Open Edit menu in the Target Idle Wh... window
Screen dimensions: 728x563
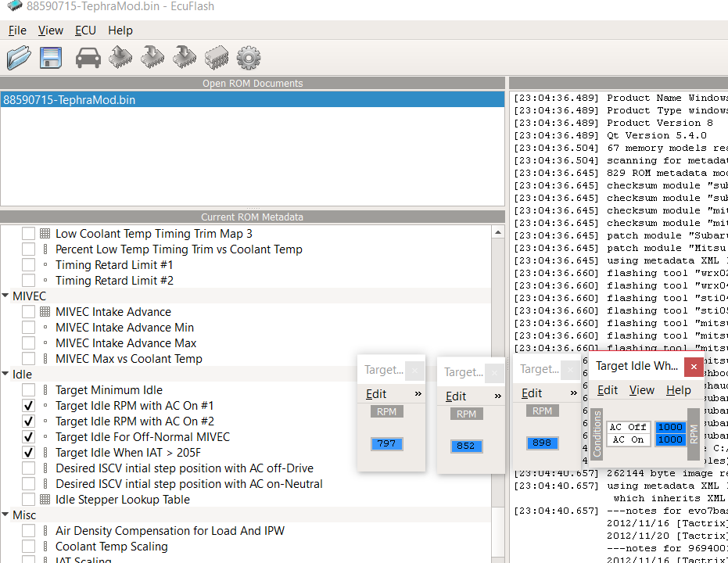[608, 390]
